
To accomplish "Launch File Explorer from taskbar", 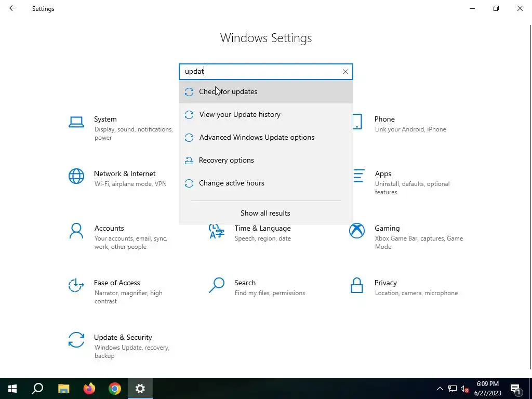I will pyautogui.click(x=63, y=389).
